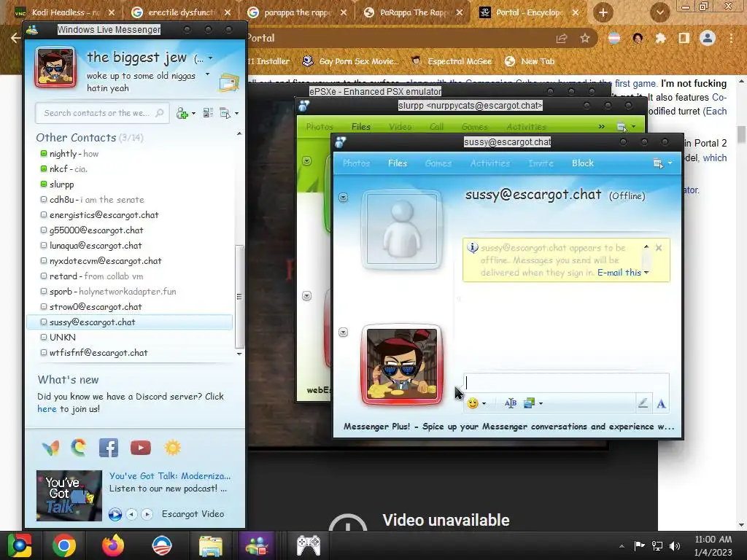Click Activities in sussy chat toolbar
Image resolution: width=747 pixels, height=560 pixels.
pyautogui.click(x=489, y=163)
